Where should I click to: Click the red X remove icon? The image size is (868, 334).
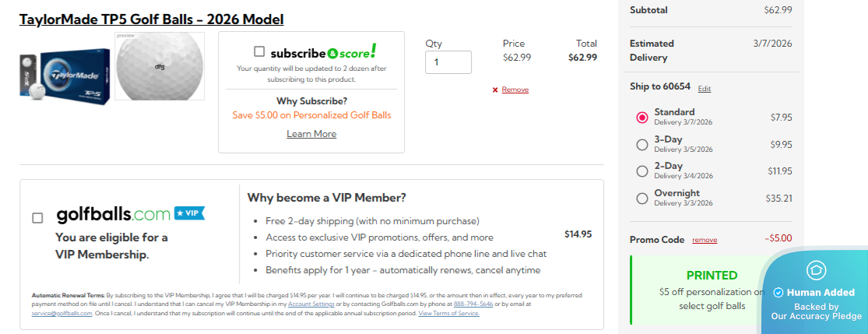495,90
